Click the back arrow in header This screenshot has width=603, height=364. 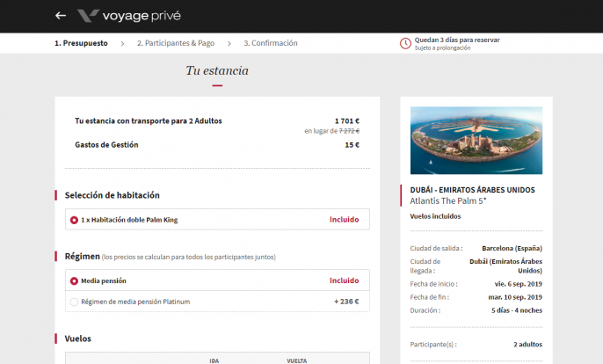pos(61,16)
